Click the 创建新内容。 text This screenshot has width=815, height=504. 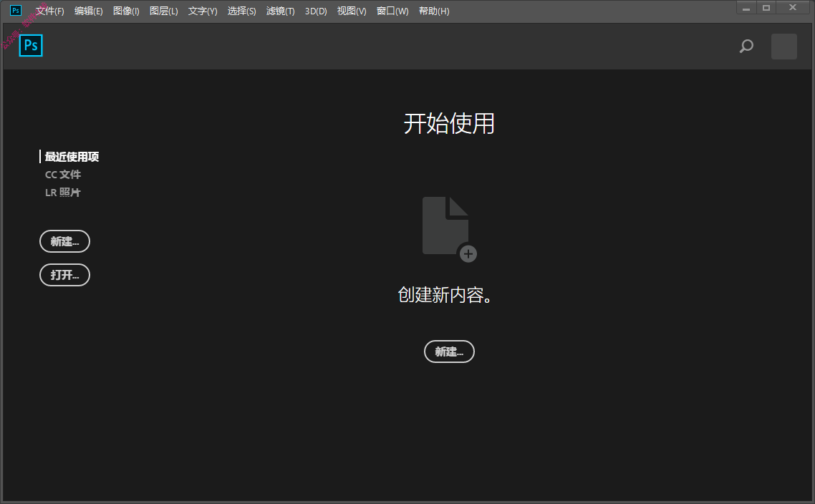pos(445,295)
